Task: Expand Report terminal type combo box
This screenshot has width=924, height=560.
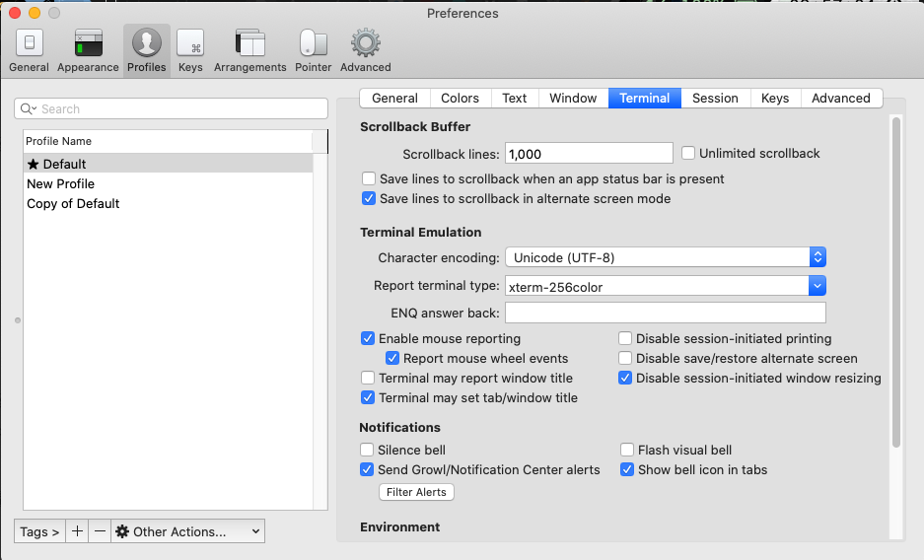Action: 817,287
